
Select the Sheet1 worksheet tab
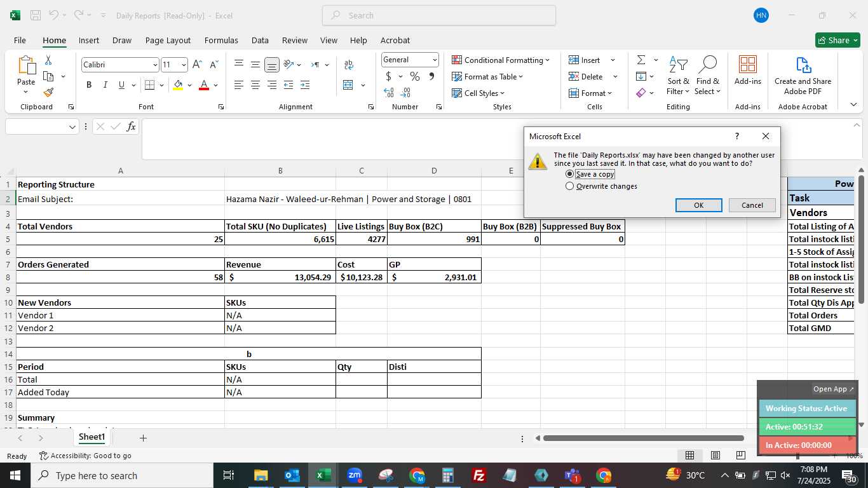[x=92, y=437]
